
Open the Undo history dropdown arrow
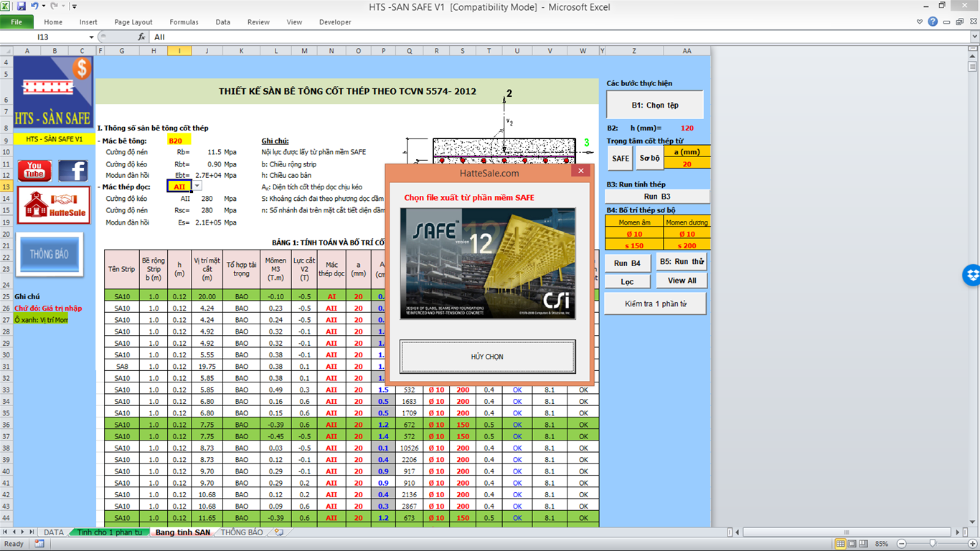(x=43, y=6)
